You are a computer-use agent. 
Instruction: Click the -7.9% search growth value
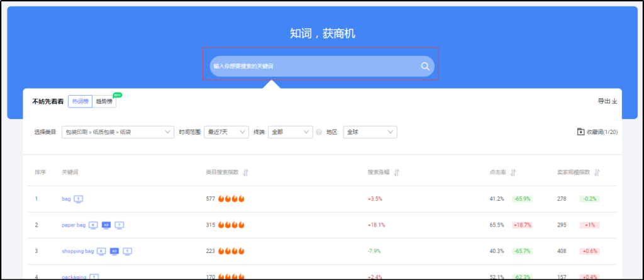374,251
